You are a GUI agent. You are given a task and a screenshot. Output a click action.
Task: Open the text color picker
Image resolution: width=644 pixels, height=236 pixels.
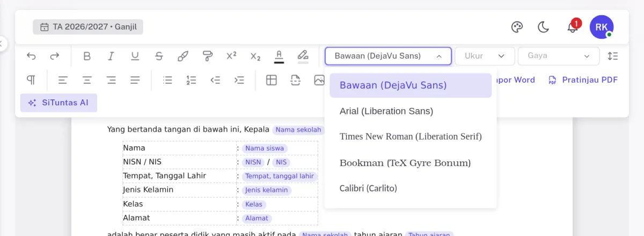pyautogui.click(x=279, y=56)
